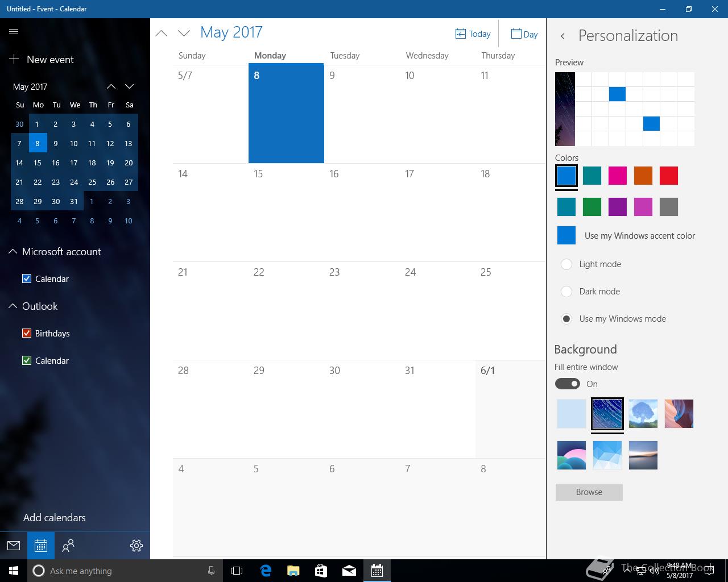Choose the orchid color swatch next to gray

pos(643,207)
